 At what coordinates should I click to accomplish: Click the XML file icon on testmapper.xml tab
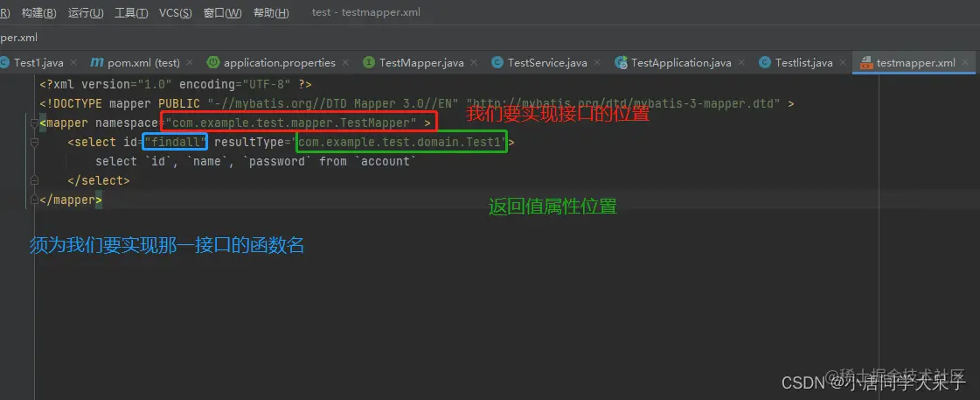point(866,63)
